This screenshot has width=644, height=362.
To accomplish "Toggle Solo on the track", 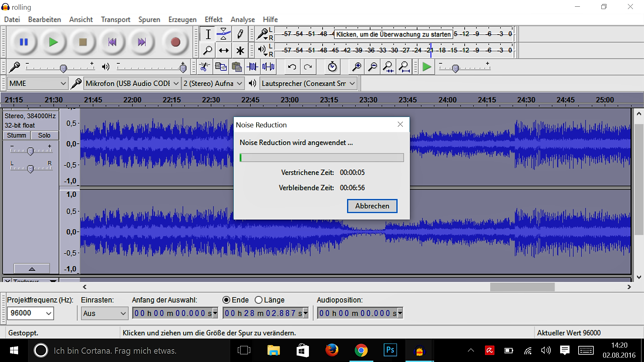I will tap(44, 135).
